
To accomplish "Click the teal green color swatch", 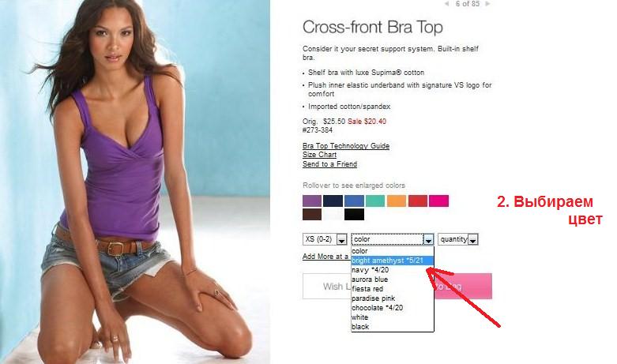I will [x=375, y=201].
